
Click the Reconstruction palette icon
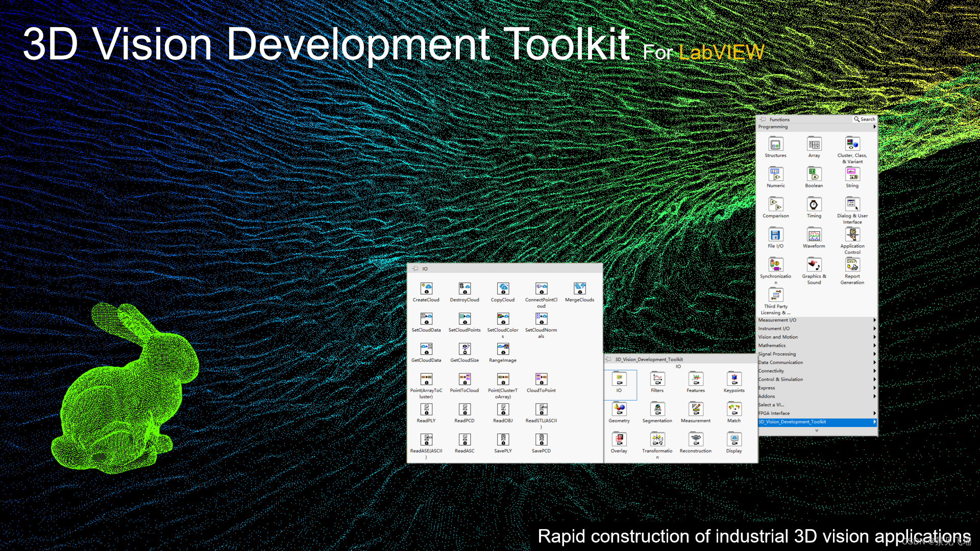tap(695, 440)
